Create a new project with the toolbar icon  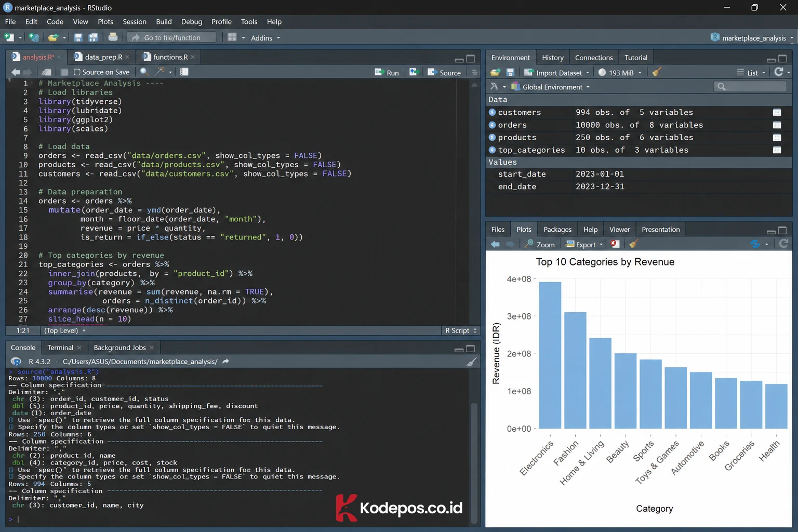[x=34, y=37]
